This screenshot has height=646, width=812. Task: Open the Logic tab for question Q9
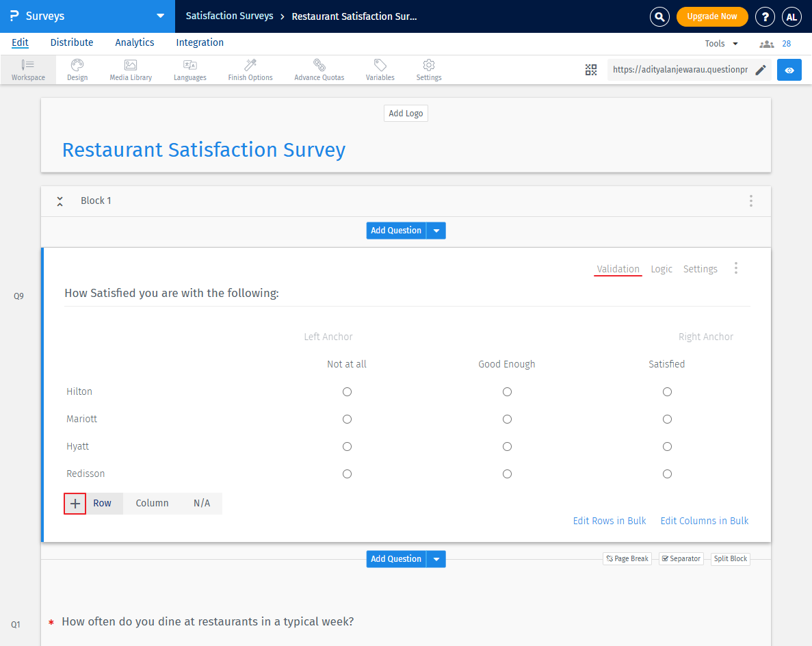[661, 268]
